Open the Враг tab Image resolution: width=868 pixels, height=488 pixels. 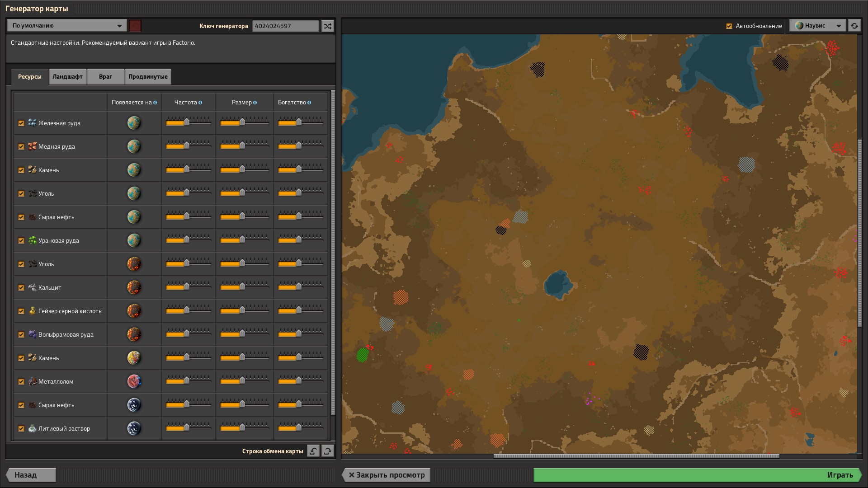pos(106,77)
